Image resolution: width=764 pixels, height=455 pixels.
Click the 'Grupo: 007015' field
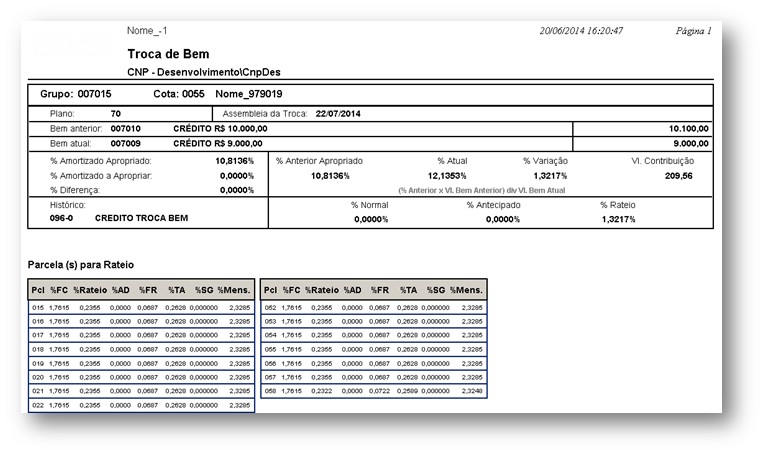(76, 94)
